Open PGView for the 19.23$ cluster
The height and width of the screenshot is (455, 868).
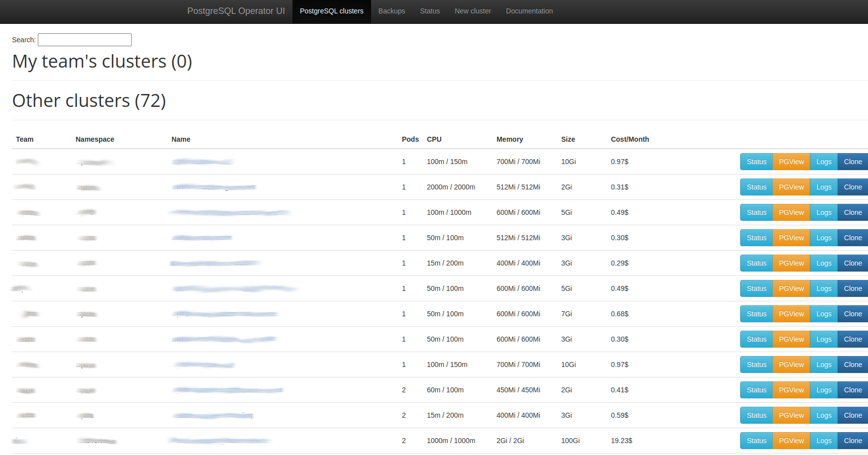tap(791, 441)
